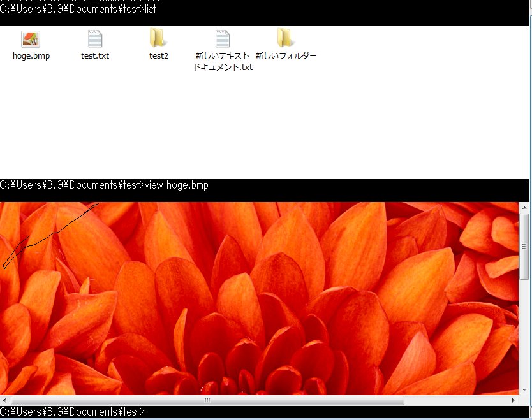The height and width of the screenshot is (420, 532).
Task: Click the bottom empty command prompt line
Action: (72, 412)
